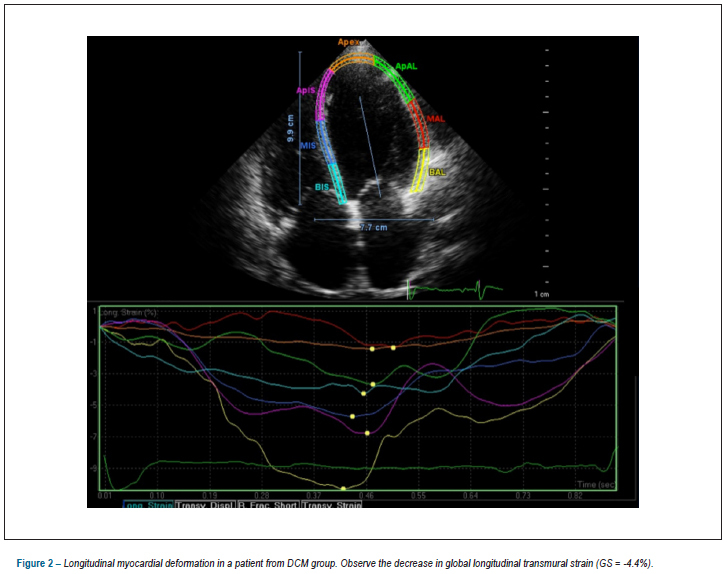
Task: Click the 0.10 time axis value
Action: click(157, 496)
